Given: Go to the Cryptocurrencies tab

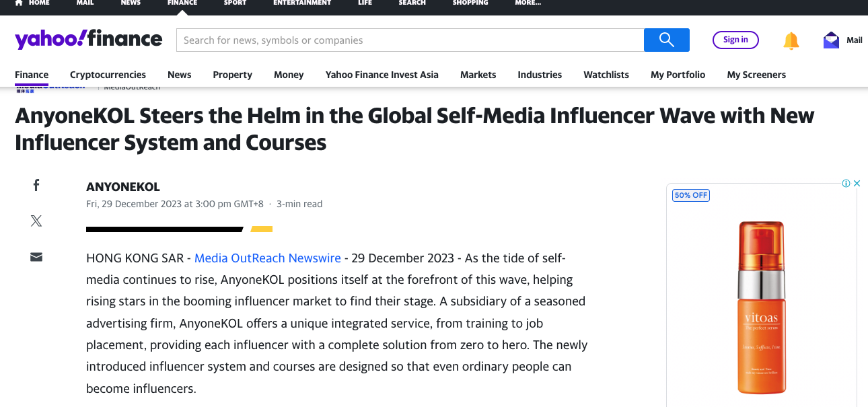Looking at the screenshot, I should pos(108,75).
